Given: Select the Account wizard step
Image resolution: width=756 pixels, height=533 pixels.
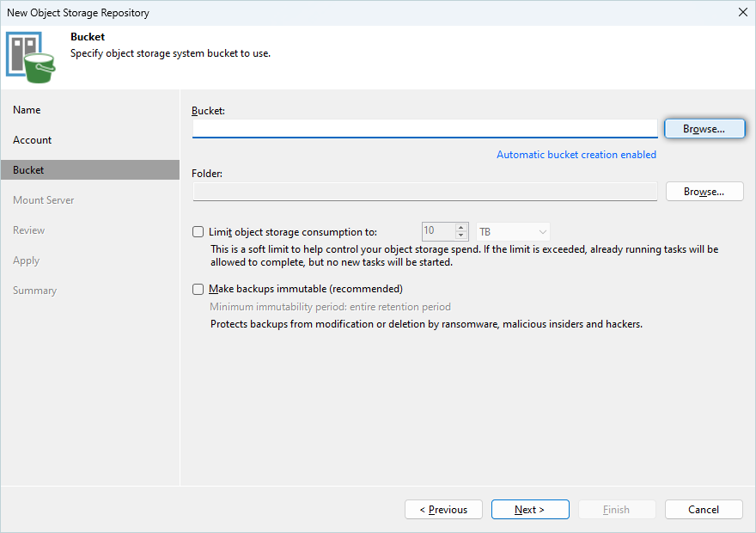Looking at the screenshot, I should [33, 140].
